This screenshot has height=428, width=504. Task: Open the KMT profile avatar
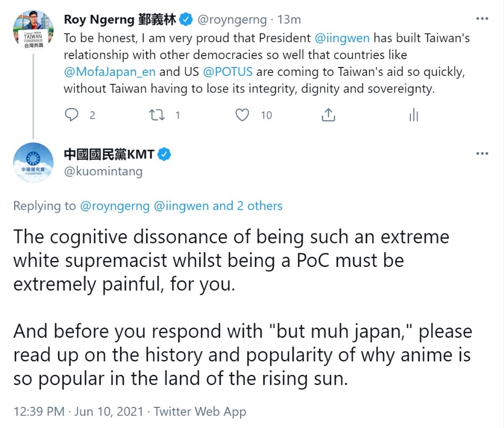point(33,163)
